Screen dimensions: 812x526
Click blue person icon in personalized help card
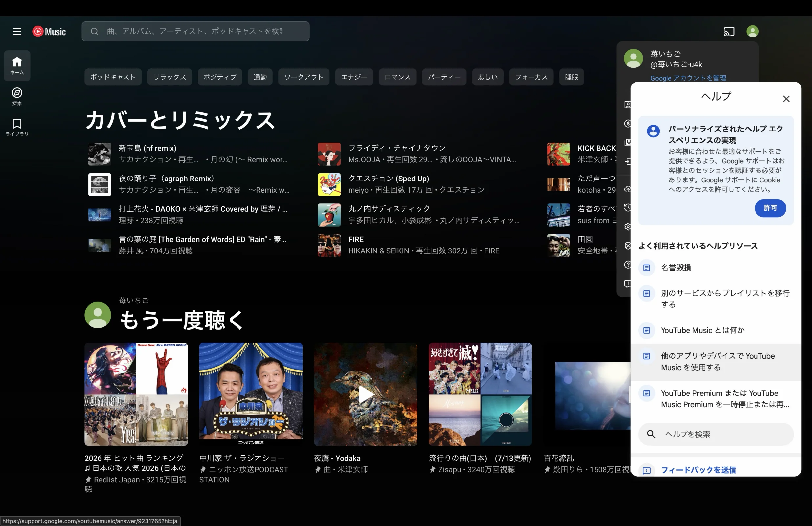(x=653, y=131)
